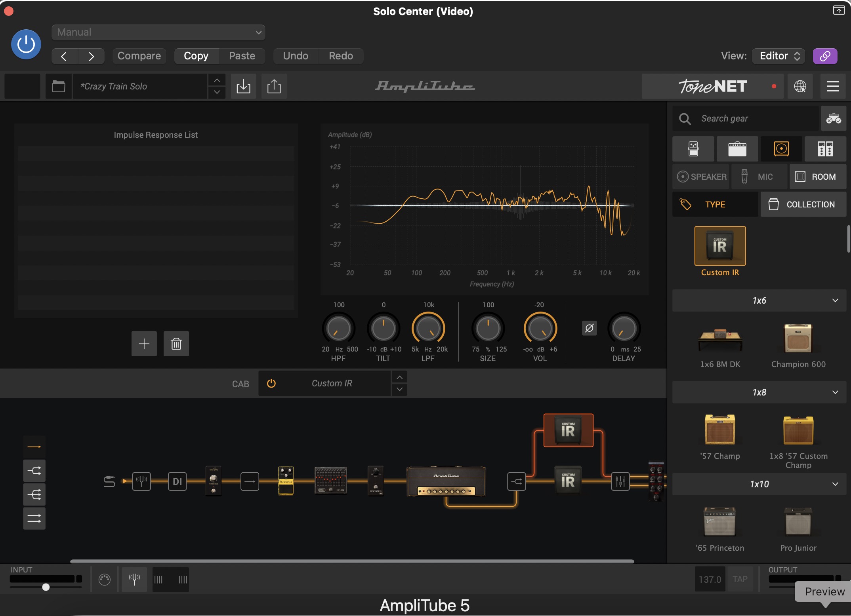
Task: Step to next preset with down chevron
Action: point(217,92)
